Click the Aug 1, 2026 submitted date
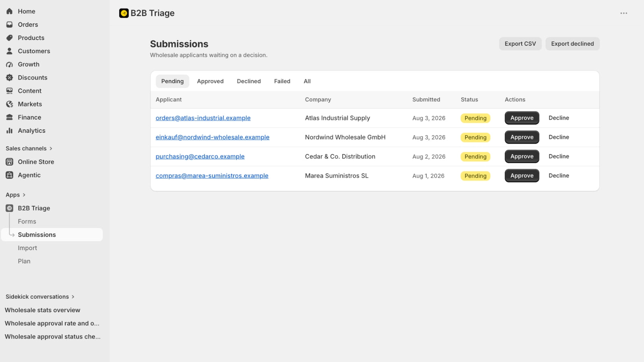 pyautogui.click(x=428, y=176)
